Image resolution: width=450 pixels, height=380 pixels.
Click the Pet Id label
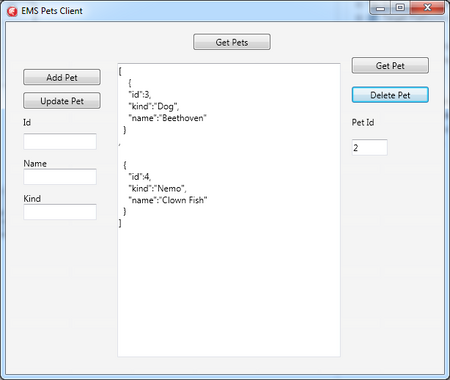point(363,122)
